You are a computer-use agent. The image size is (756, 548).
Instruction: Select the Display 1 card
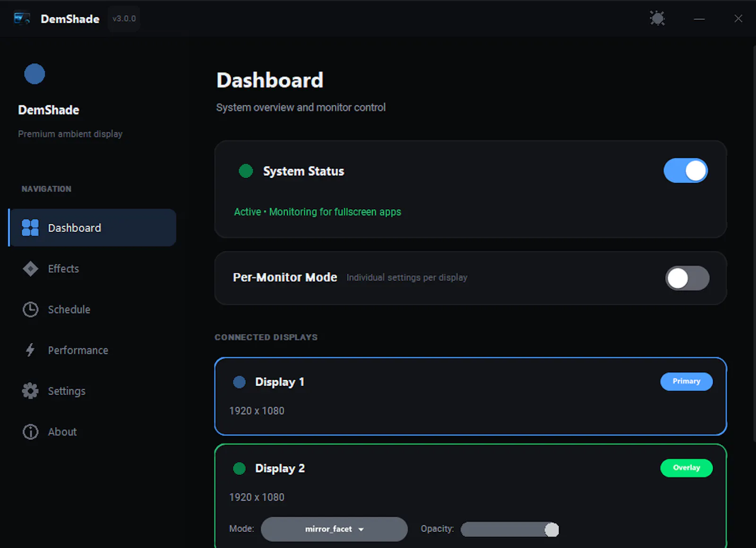point(471,396)
